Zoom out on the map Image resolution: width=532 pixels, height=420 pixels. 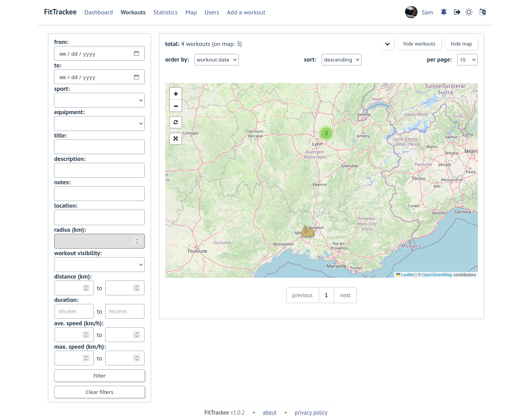(176, 106)
